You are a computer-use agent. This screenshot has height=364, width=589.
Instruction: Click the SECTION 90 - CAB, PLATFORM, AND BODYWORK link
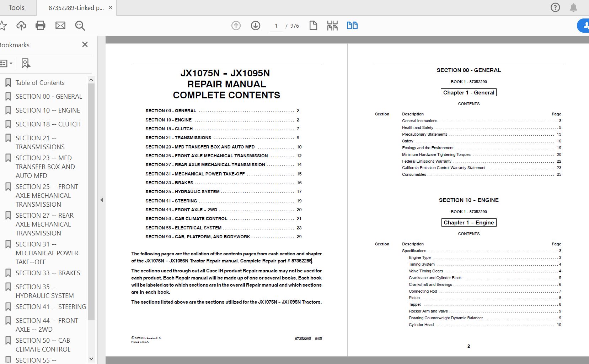click(x=223, y=237)
